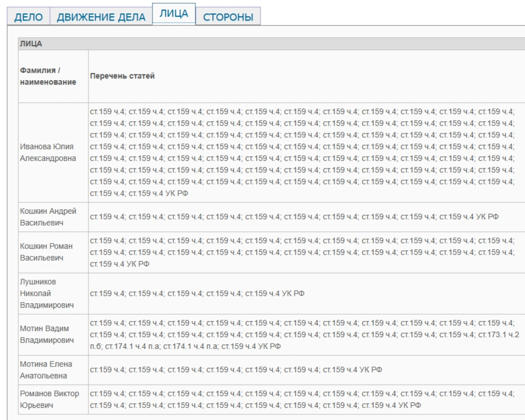This screenshot has width=525, height=420.
Task: Click the articles list for Мотин Вадим Владимирович
Action: 305,334
